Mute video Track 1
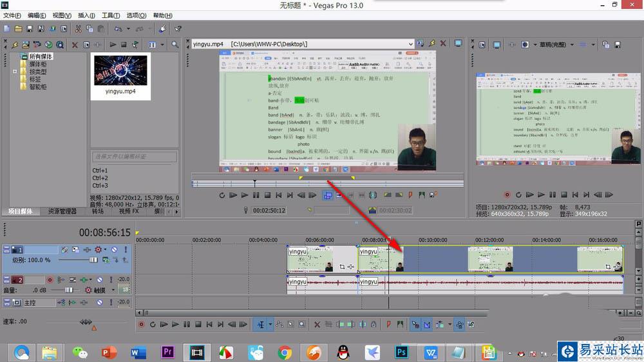644x362 pixels. tap(114, 249)
